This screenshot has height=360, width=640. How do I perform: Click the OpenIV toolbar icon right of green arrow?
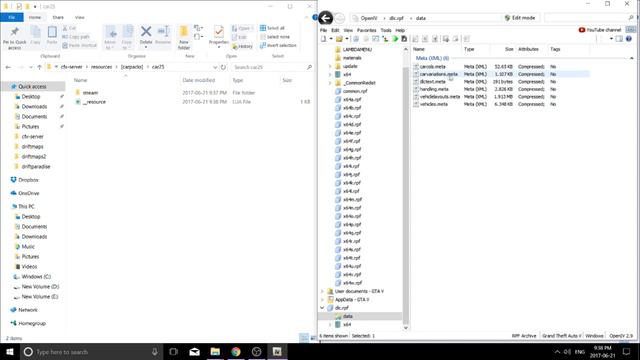click(404, 39)
